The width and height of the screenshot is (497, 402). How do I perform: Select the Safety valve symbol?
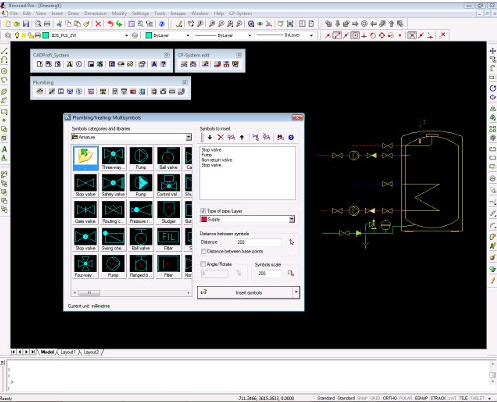(x=113, y=185)
